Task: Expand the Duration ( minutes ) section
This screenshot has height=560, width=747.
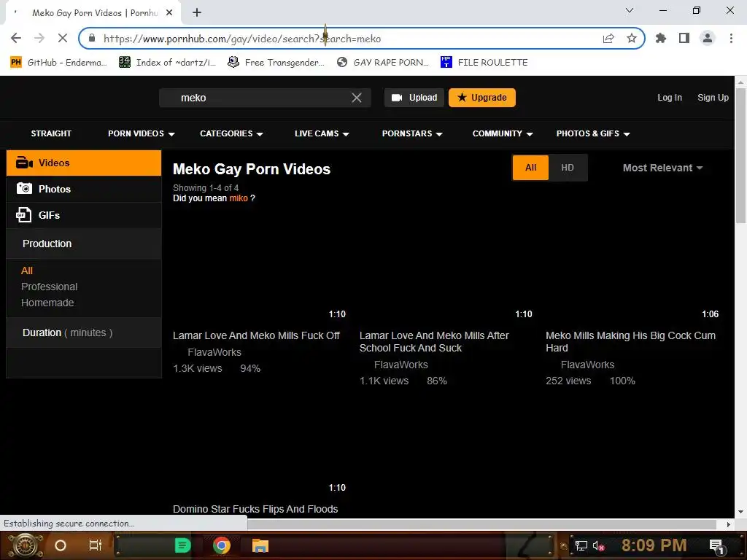Action: coord(84,332)
